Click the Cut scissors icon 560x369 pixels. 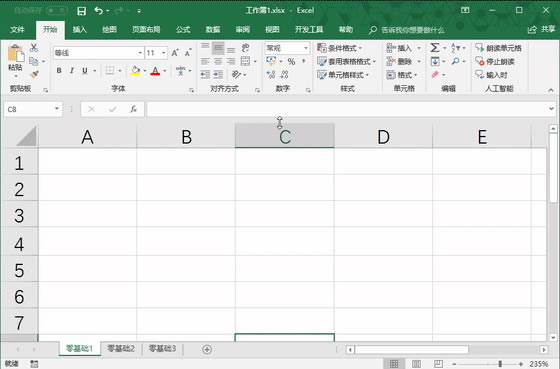[x=34, y=48]
